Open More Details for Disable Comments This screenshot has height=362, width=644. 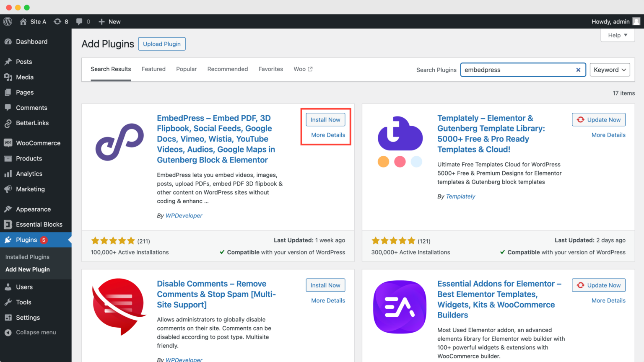(328, 300)
